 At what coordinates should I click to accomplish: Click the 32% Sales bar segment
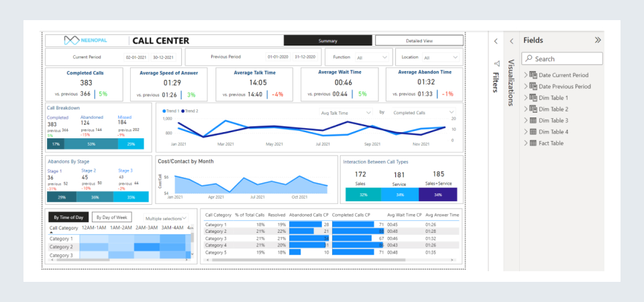[x=364, y=195]
